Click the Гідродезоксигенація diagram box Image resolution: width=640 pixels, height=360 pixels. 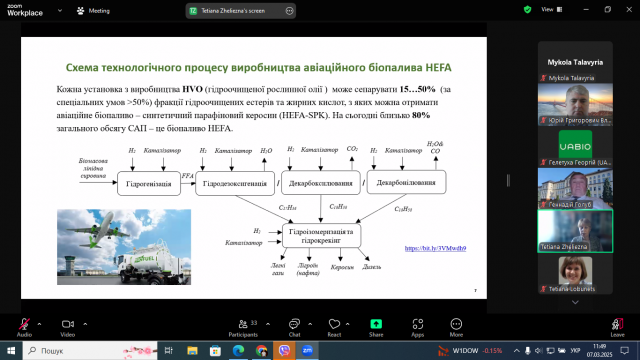[x=235, y=183]
